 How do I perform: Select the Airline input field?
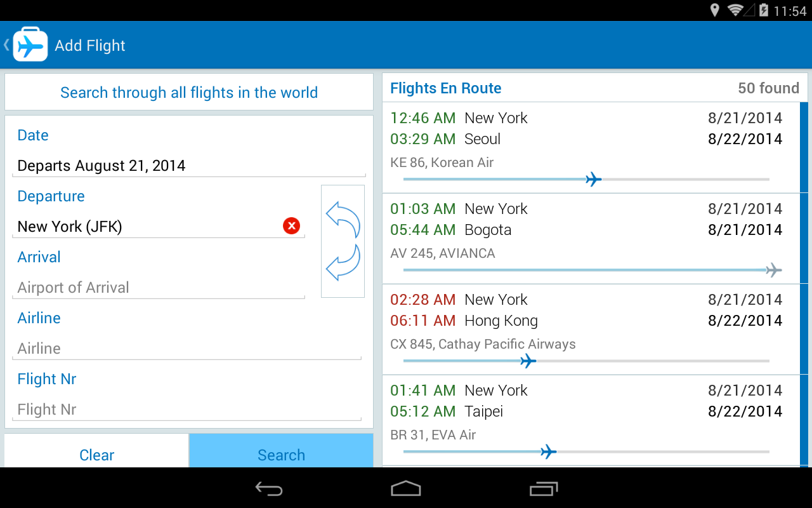tap(187, 349)
